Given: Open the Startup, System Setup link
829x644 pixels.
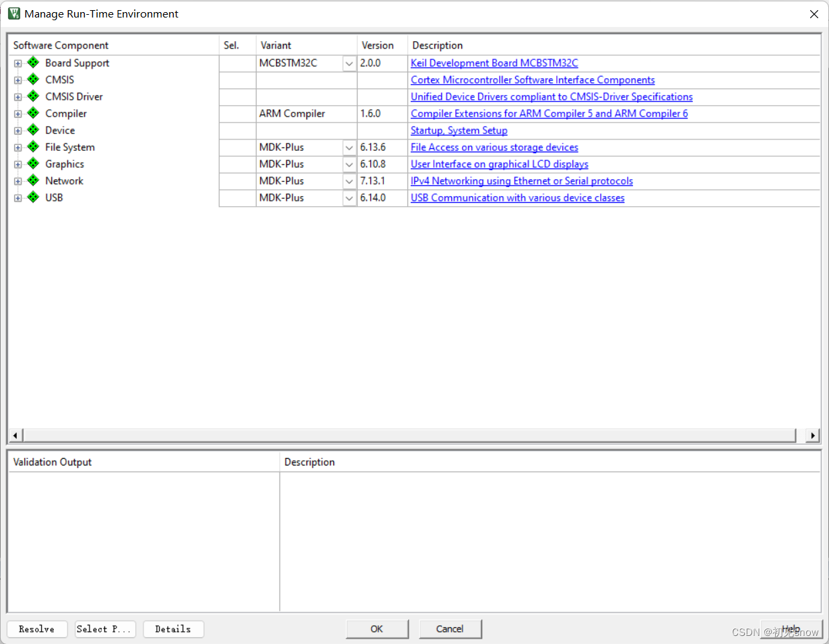Looking at the screenshot, I should [459, 130].
